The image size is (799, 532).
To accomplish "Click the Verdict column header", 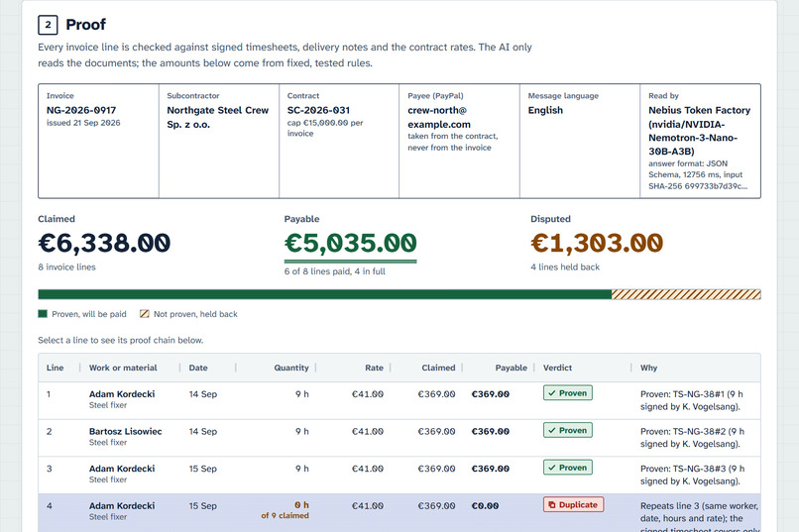I will point(557,368).
